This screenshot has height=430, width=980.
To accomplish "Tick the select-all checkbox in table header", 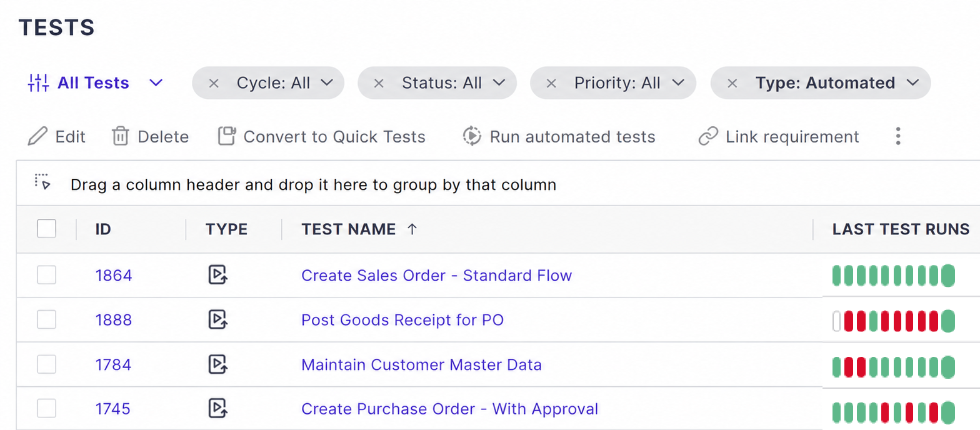I will pos(46,229).
